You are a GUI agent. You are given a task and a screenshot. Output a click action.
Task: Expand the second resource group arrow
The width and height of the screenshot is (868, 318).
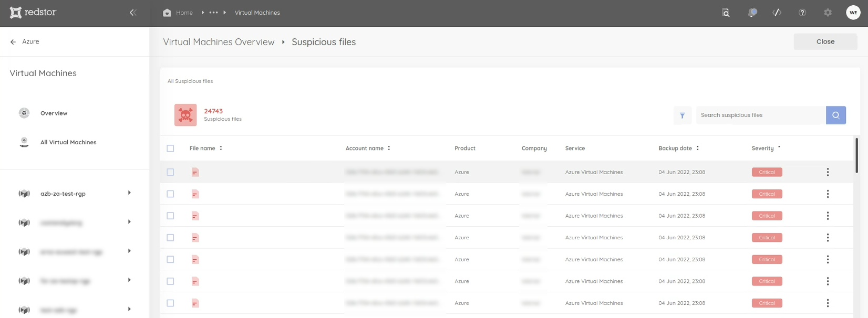(129, 222)
